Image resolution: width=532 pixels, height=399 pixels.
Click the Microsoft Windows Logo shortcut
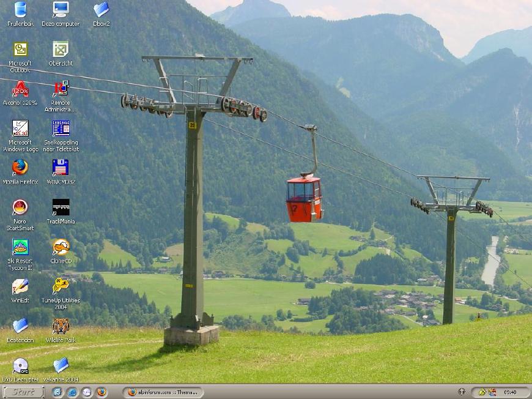[20, 129]
